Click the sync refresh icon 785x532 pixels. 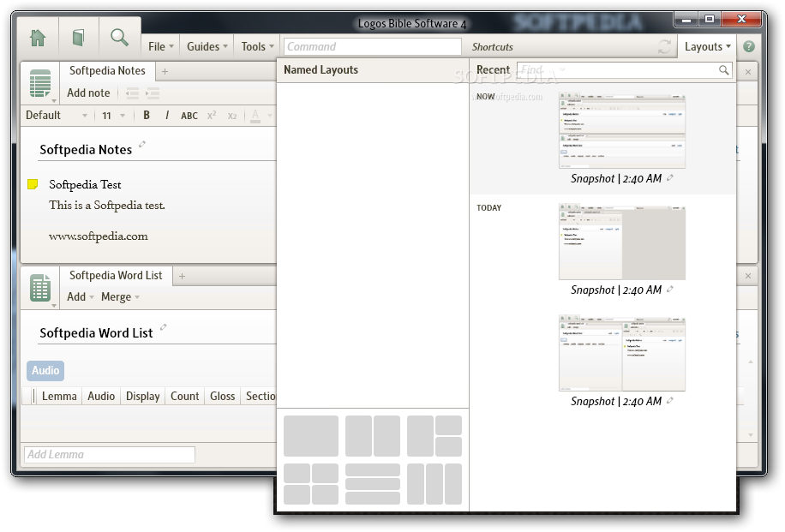coord(664,46)
